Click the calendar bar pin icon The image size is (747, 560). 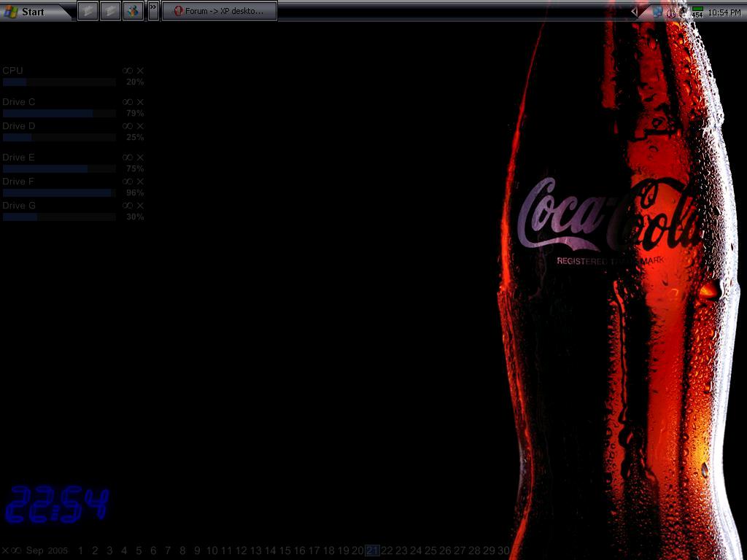[x=16, y=551]
